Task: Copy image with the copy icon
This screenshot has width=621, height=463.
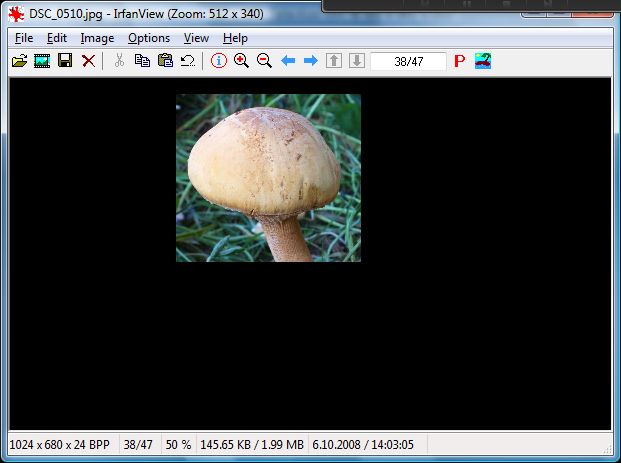Action: click(142, 61)
